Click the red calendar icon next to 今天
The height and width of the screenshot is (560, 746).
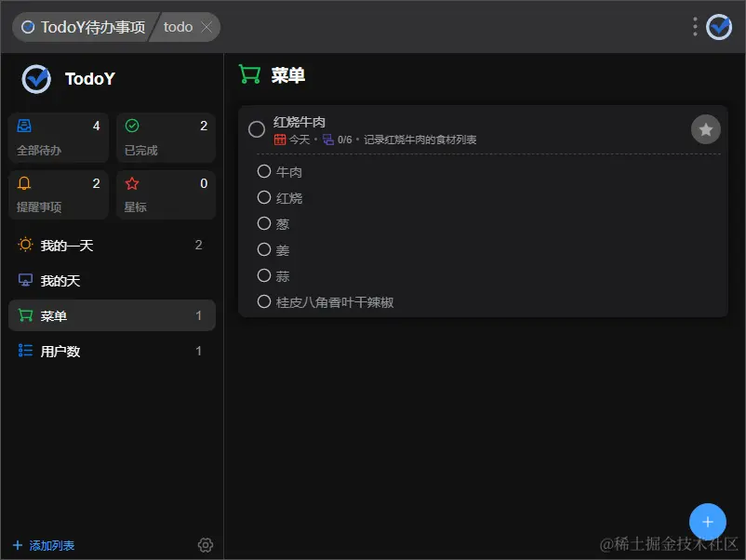(x=280, y=140)
